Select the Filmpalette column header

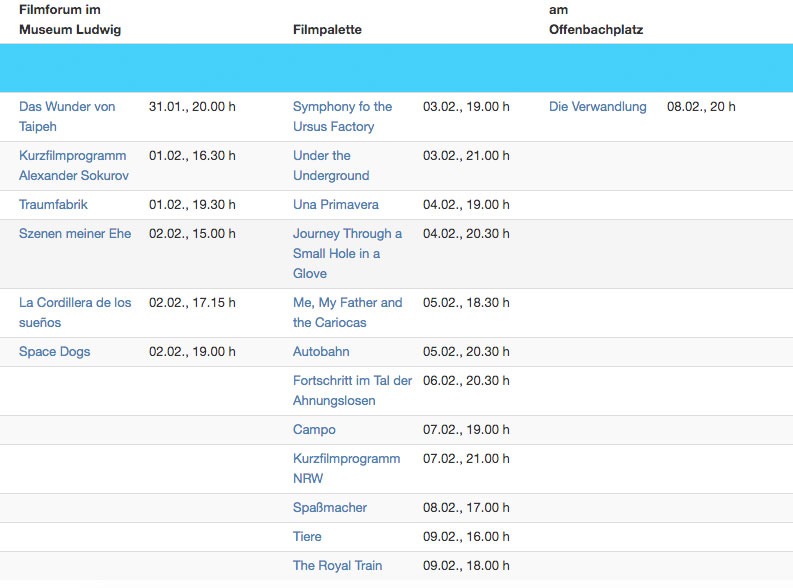coord(327,29)
